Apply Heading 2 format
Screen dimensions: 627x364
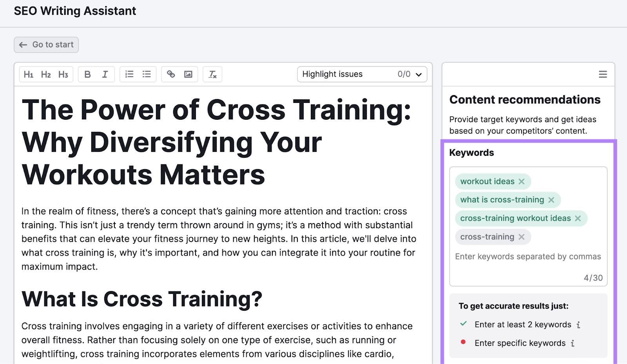pos(46,74)
